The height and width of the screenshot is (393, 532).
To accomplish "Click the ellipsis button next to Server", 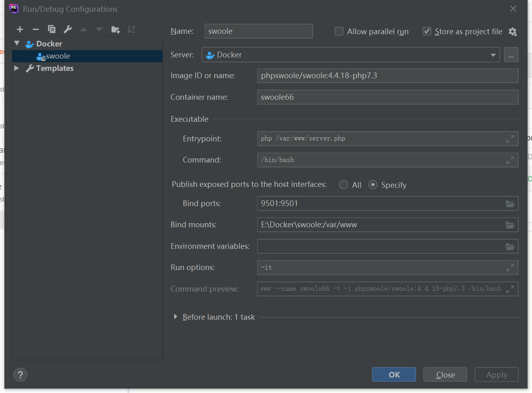I will pyautogui.click(x=511, y=55).
